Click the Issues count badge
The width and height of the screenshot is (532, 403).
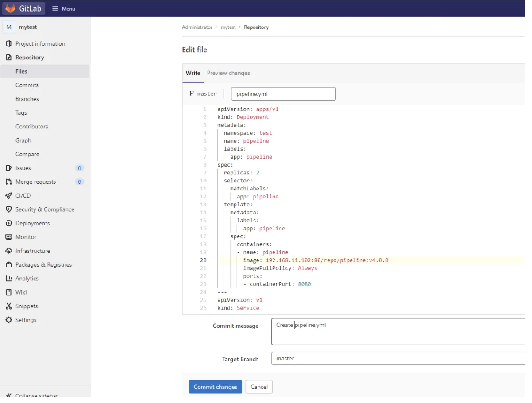[80, 168]
